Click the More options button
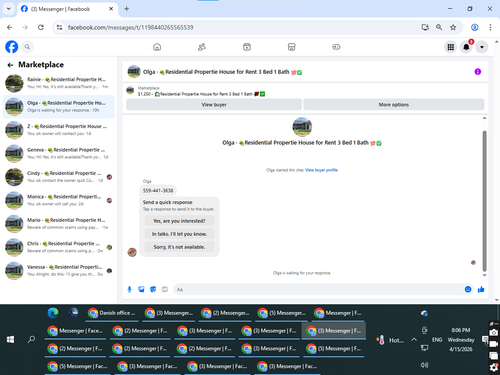500x375 pixels. (x=394, y=105)
